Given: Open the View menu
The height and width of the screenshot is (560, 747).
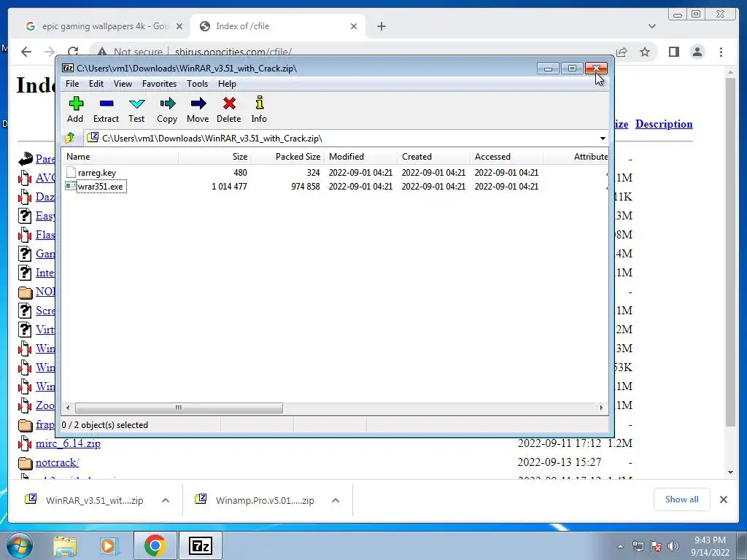Looking at the screenshot, I should pos(123,84).
